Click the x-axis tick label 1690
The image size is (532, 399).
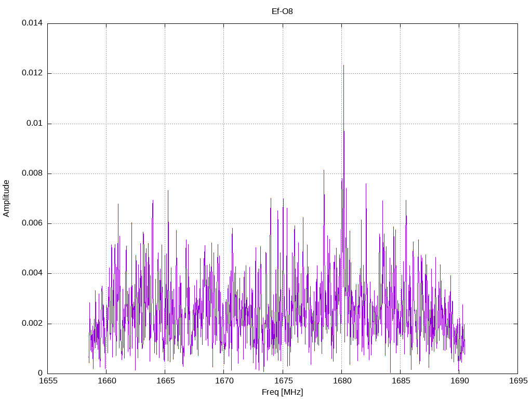(460, 381)
